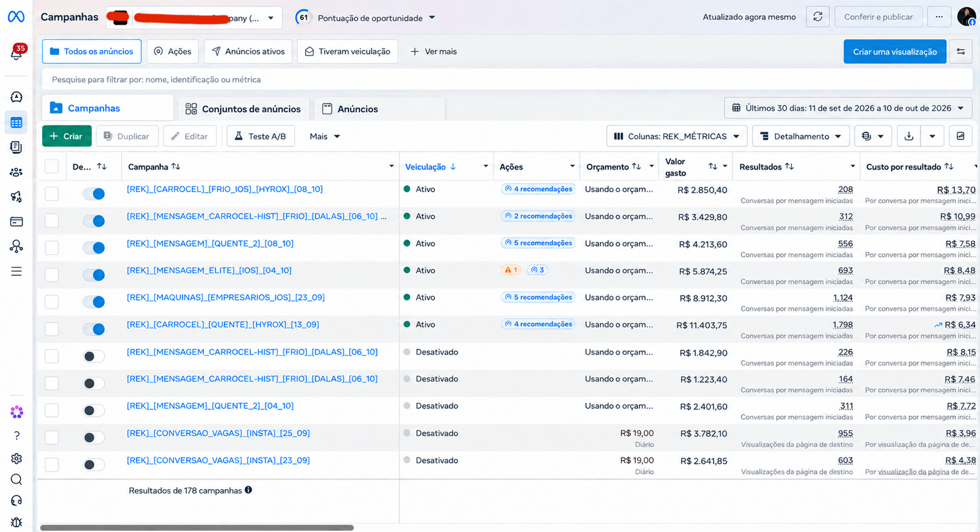
Task: Check the select-all checkbox in table header
Action: (52, 167)
